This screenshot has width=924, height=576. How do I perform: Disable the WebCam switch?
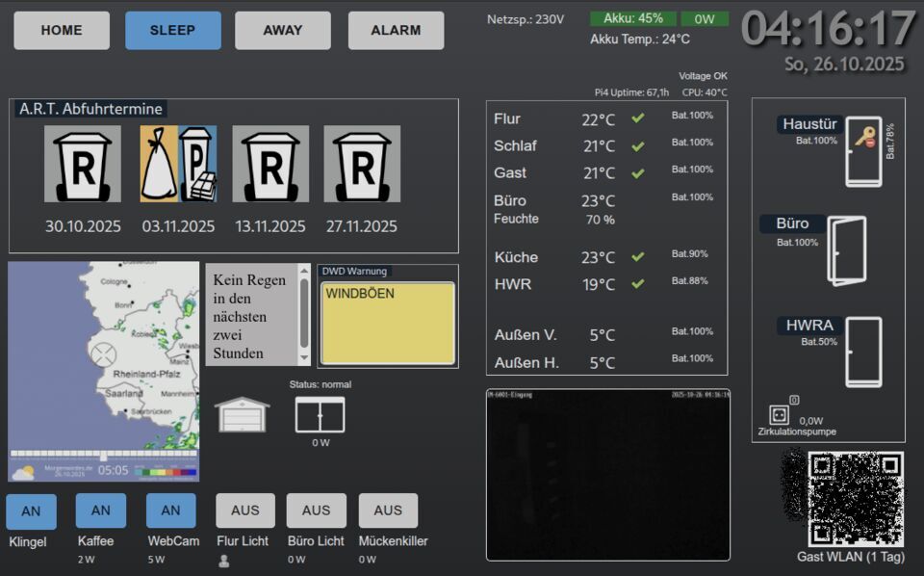[x=171, y=511]
